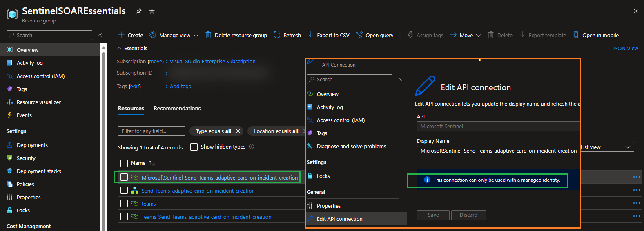Open the Location equals all filter

coord(276,131)
